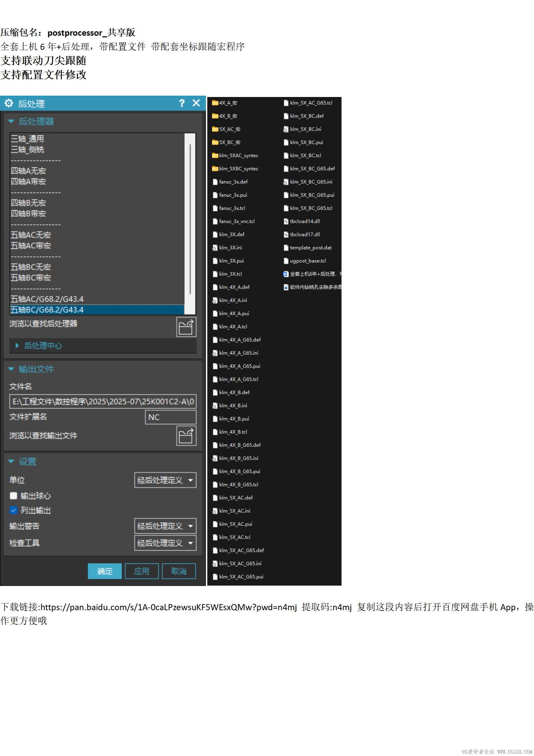Select 四轴B无宏 postprocessor
Viewport: 534px width, 756px height.
tap(28, 203)
